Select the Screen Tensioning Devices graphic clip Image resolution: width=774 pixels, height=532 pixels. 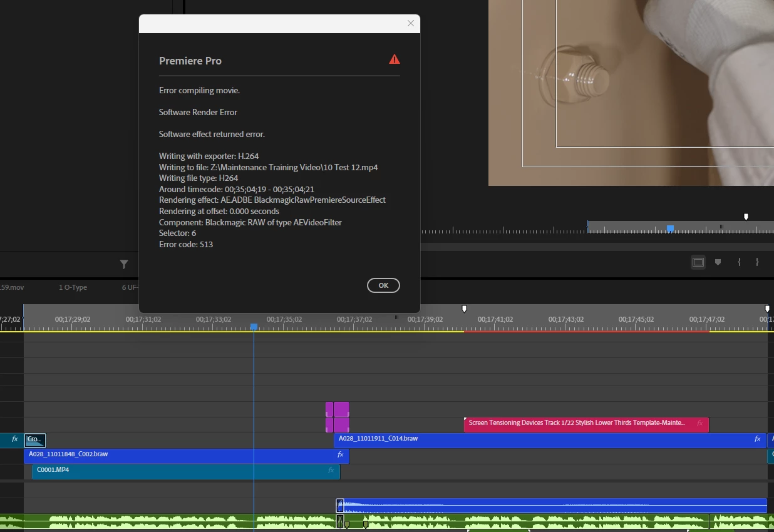point(586,425)
